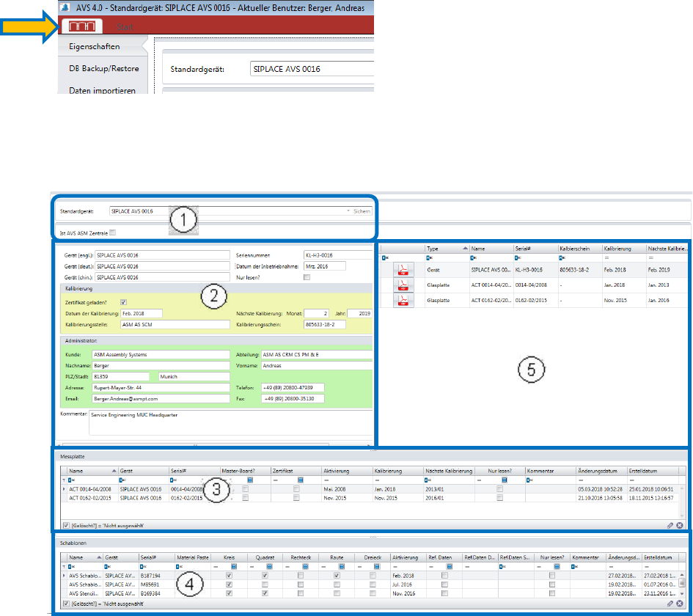Switch to the Start ribbon tab
693x616 pixels.
point(125,27)
